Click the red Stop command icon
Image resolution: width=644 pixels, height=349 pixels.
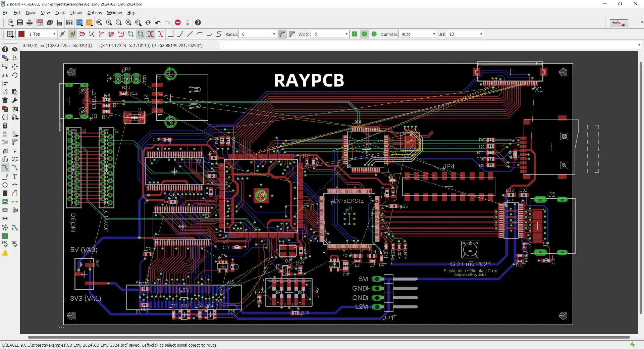178,22
